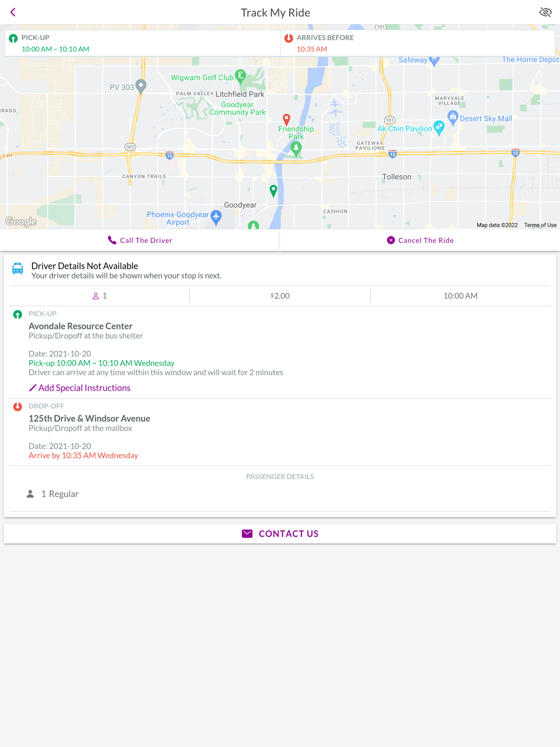Toggle map visibility with the eye-slash icon
560x747 pixels.
tap(545, 12)
